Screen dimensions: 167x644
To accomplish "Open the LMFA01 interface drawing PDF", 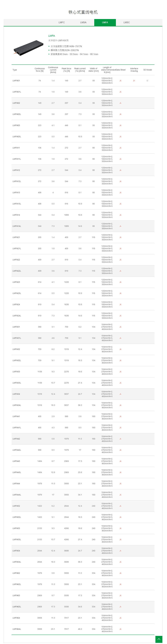I will point(134,80).
